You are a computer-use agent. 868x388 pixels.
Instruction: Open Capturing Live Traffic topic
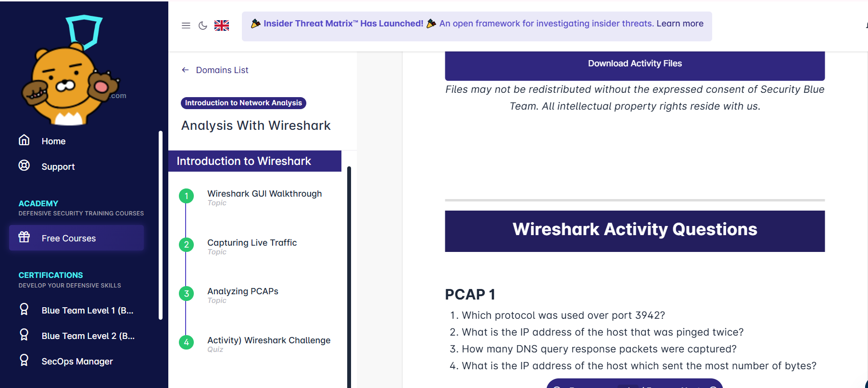click(x=252, y=243)
